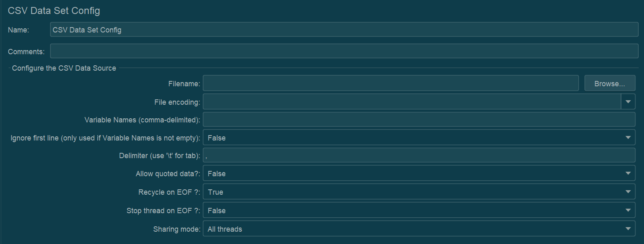Open the Stop thread on EOF dropdown arrow
The height and width of the screenshot is (244, 644).
628,210
